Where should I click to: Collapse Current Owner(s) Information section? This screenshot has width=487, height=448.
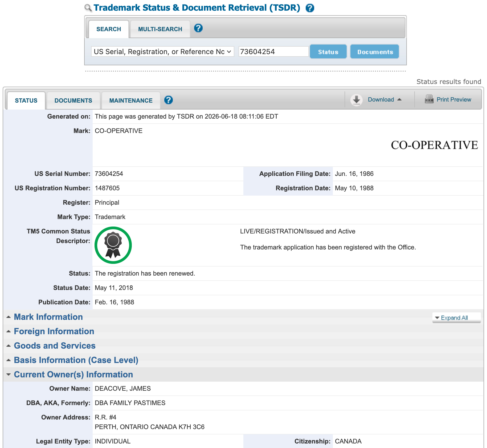[73, 374]
